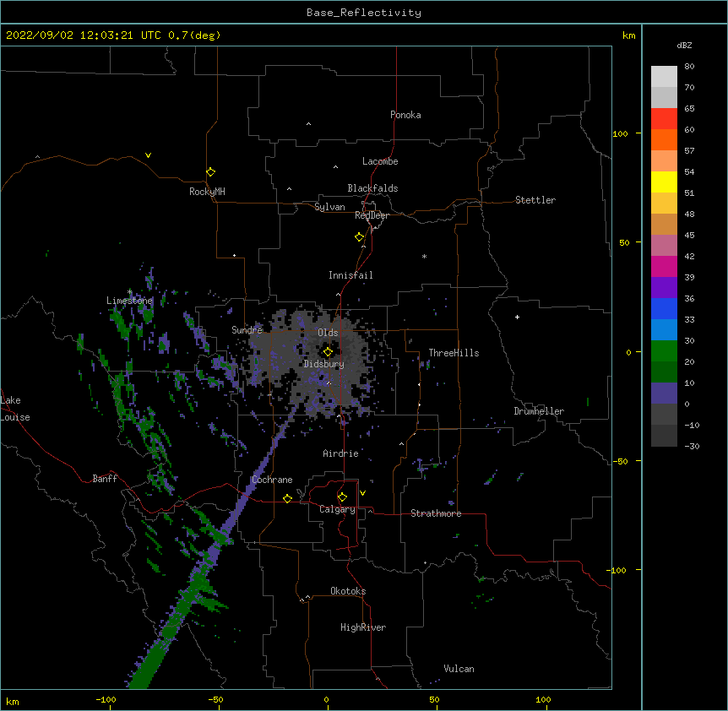
Task: Click the Stettler city label
Action: [535, 200]
